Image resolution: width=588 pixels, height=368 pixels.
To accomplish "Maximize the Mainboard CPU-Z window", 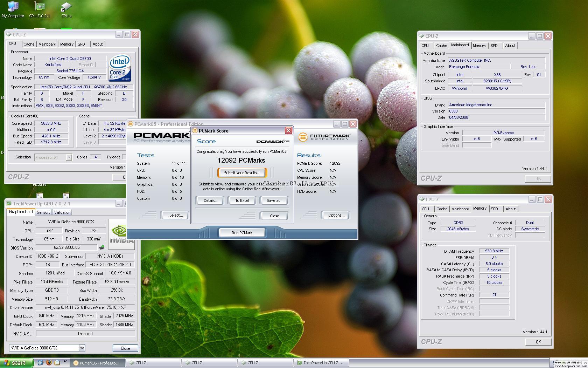I will 540,36.
